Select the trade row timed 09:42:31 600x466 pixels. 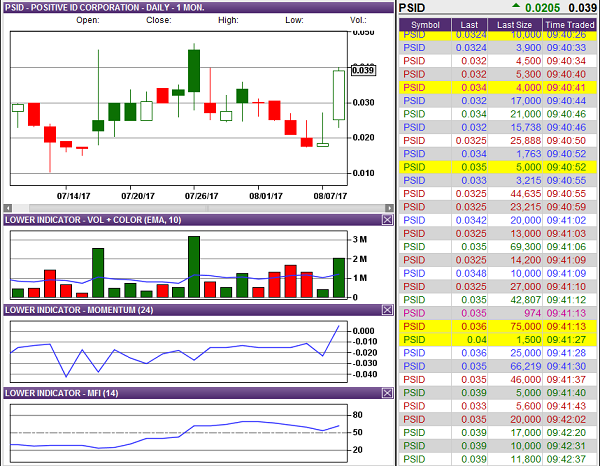tap(497, 446)
